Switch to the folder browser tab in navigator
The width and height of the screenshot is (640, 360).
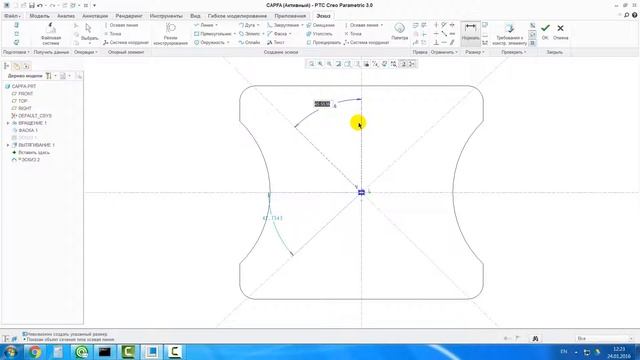click(16, 66)
